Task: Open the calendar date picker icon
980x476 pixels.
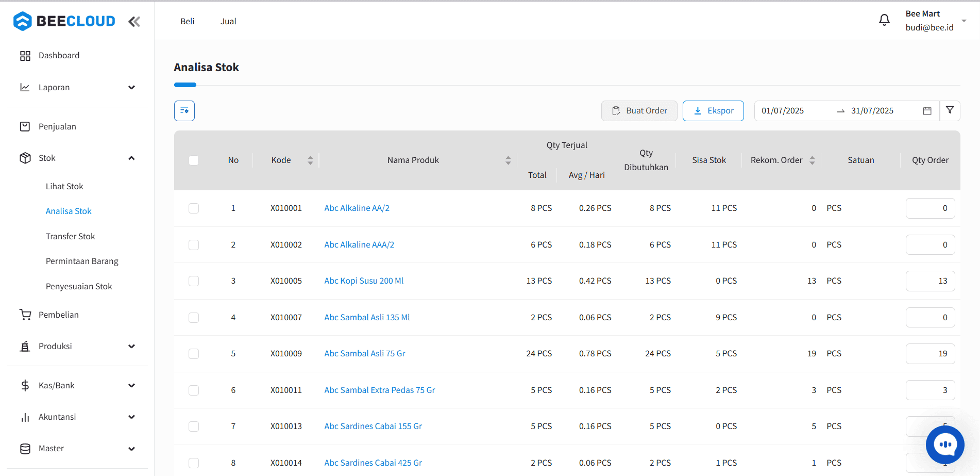Action: click(x=927, y=111)
